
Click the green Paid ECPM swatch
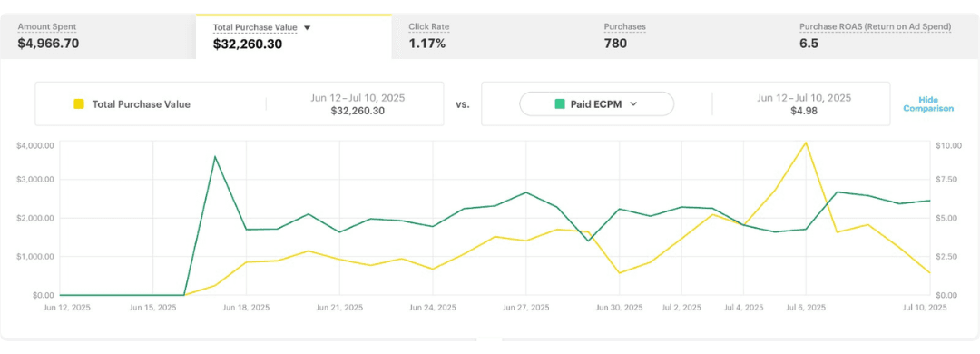coord(560,103)
